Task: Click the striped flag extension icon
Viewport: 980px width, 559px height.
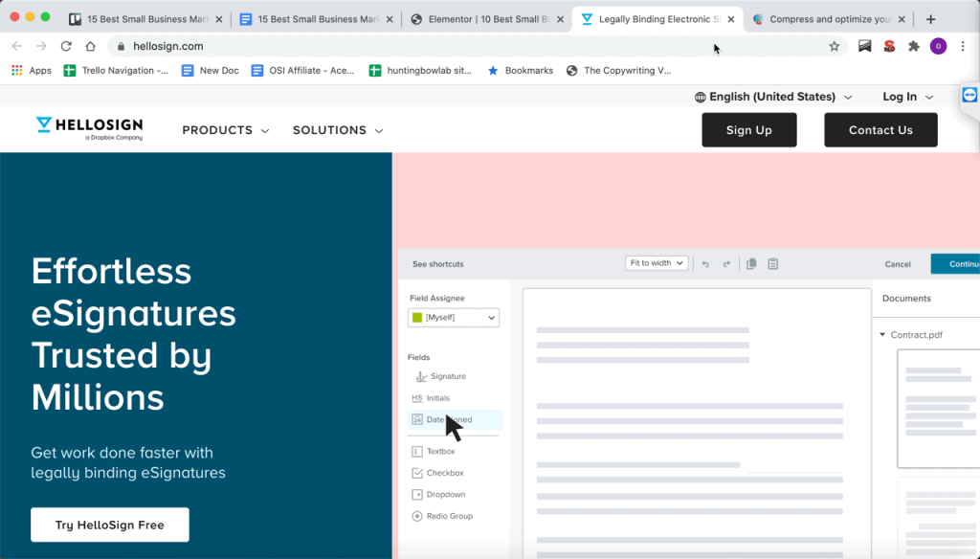Action: coord(864,46)
